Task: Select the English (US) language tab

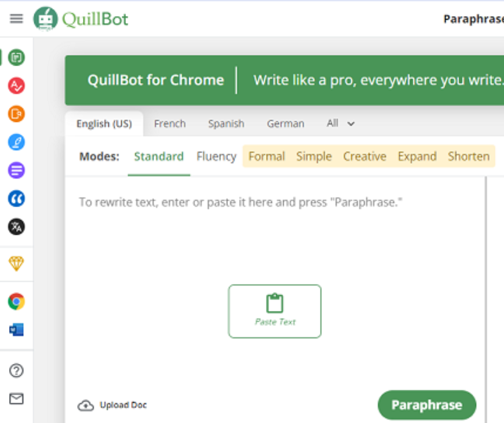Action: point(104,123)
